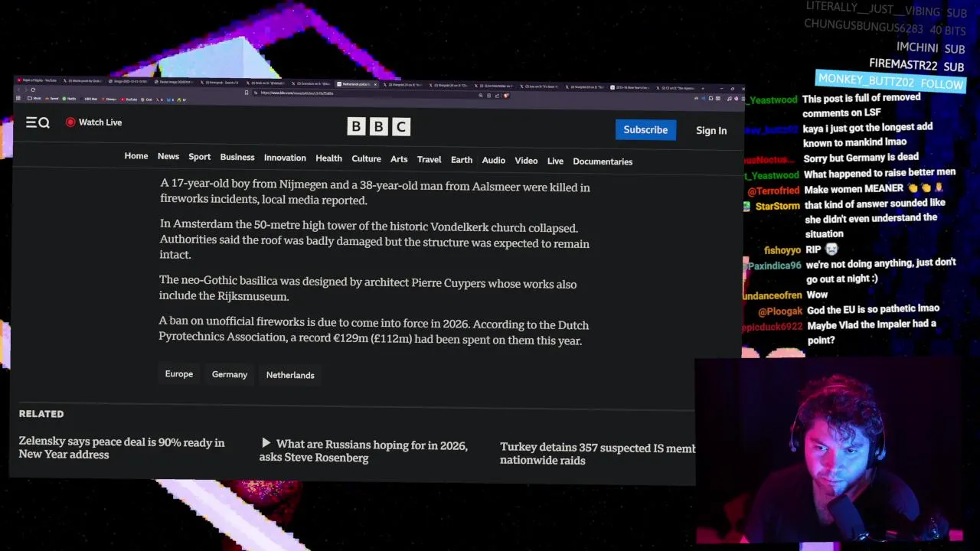980x551 pixels.
Task: Open the Sport section
Action: [200, 157]
